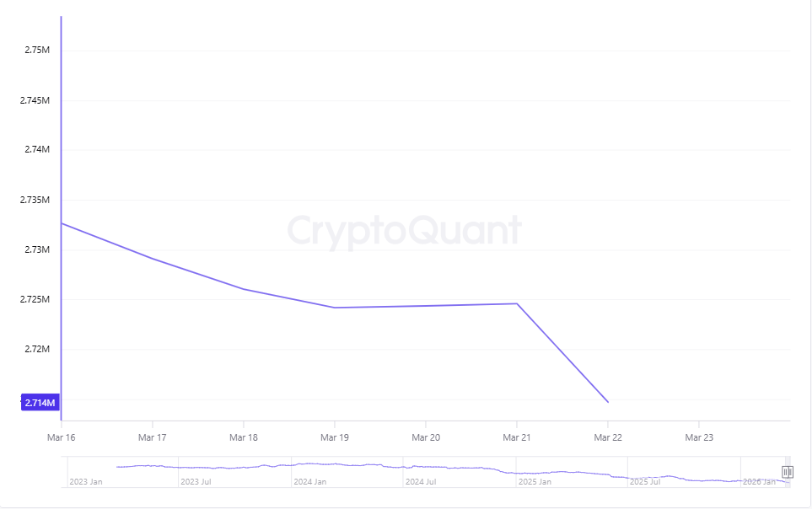Screen dimensions: 812x509
Task: Click the range navigator drag handle icon
Action: [x=788, y=472]
